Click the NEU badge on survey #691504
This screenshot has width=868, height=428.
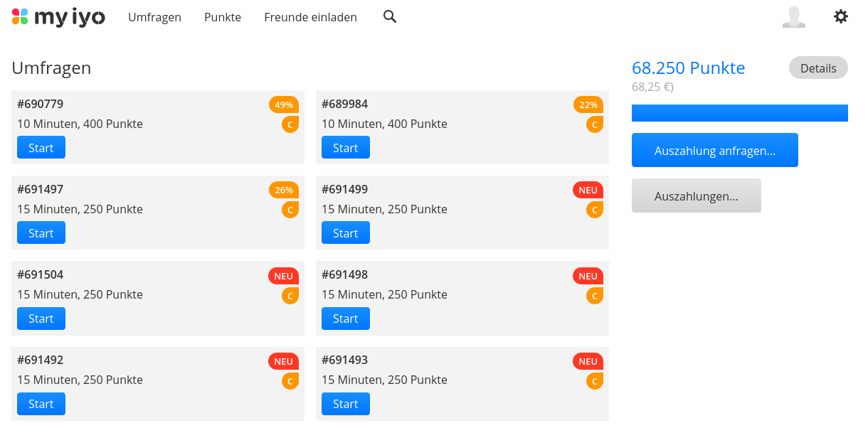[284, 276]
